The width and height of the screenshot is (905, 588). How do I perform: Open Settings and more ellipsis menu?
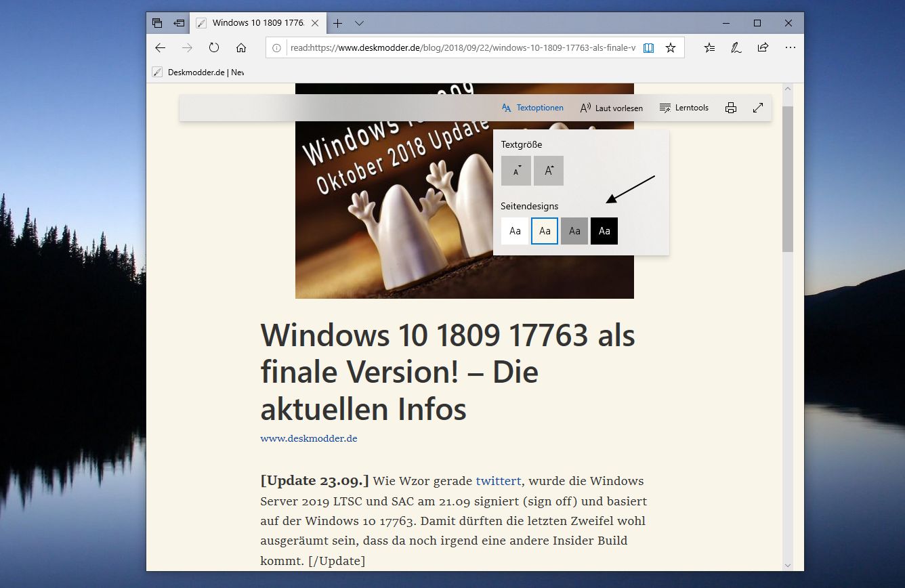point(790,48)
